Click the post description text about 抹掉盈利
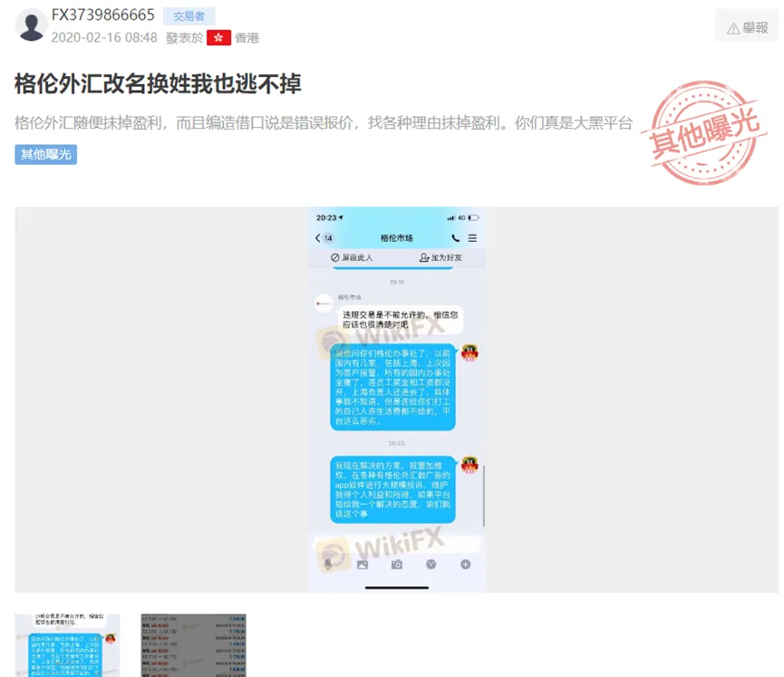Screen dimensions: 784x677 click(x=324, y=122)
